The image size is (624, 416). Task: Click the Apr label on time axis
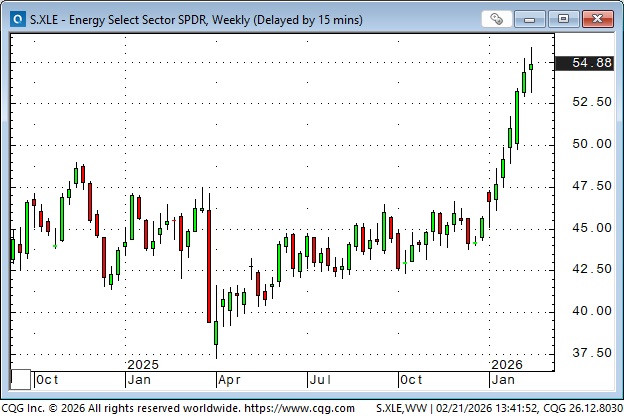230,380
